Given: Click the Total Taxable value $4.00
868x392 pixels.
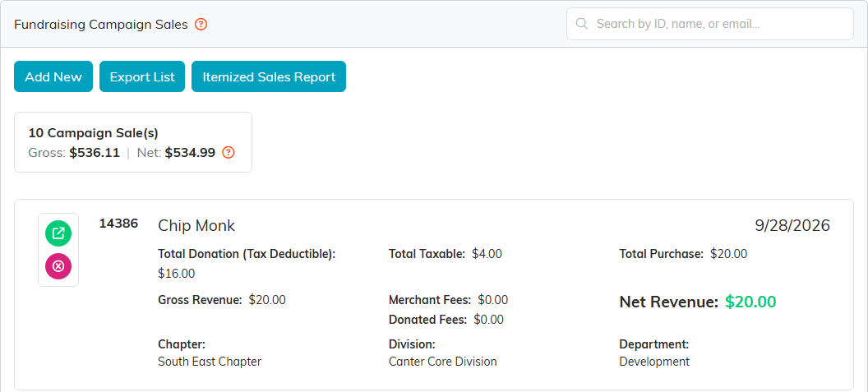Looking at the screenshot, I should pyautogui.click(x=487, y=254).
